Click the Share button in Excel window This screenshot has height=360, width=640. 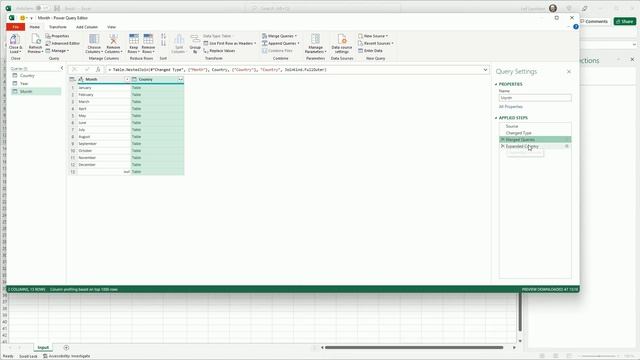[x=624, y=21]
